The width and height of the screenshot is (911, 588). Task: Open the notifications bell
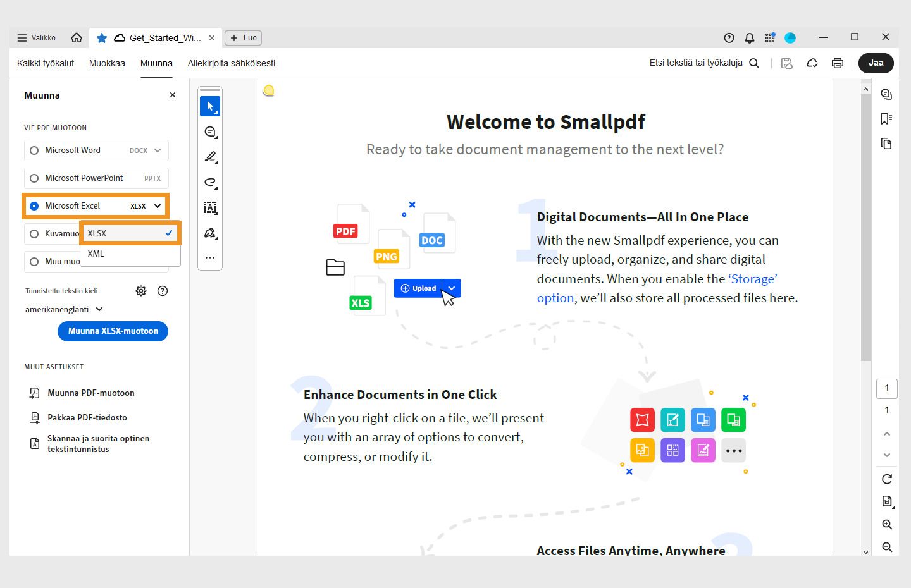click(749, 38)
